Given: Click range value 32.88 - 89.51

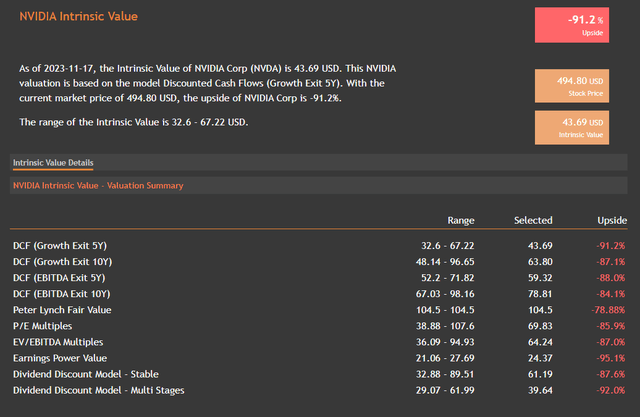Looking at the screenshot, I should (x=445, y=374).
